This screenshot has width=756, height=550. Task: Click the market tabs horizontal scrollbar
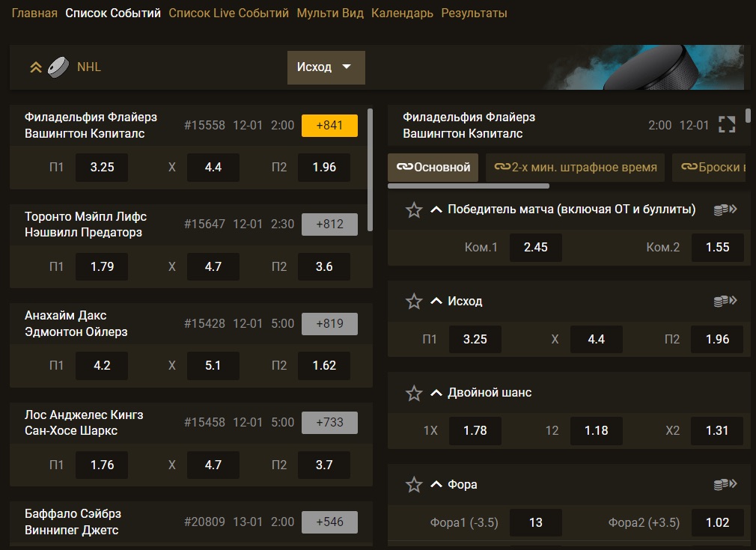468,186
